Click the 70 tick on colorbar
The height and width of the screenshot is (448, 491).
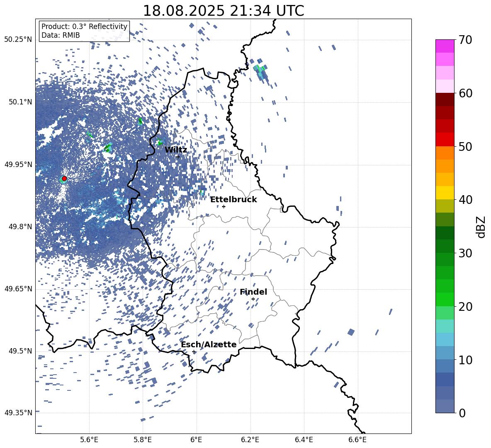pos(465,40)
